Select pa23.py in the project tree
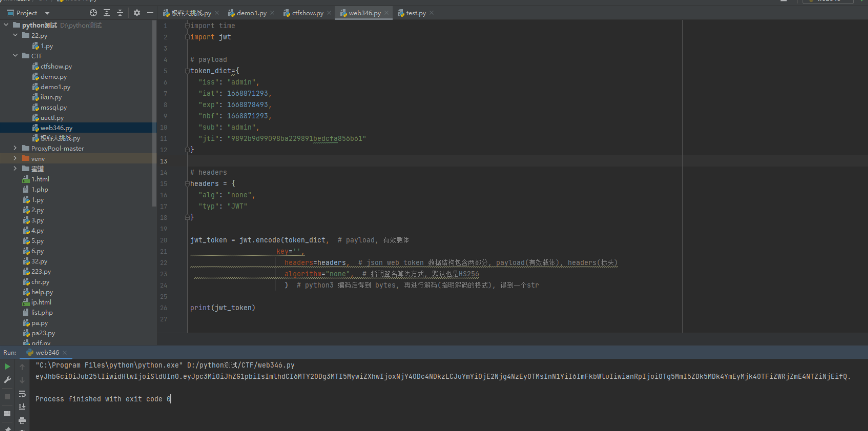 (x=39, y=333)
